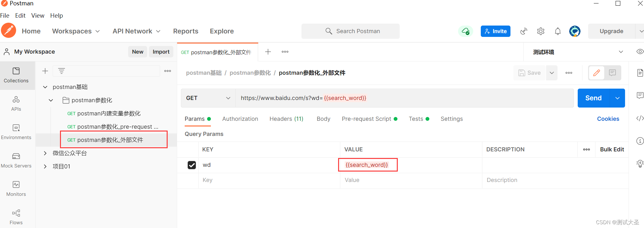644x228 pixels.
Task: Click the Search Postman field
Action: (350, 31)
